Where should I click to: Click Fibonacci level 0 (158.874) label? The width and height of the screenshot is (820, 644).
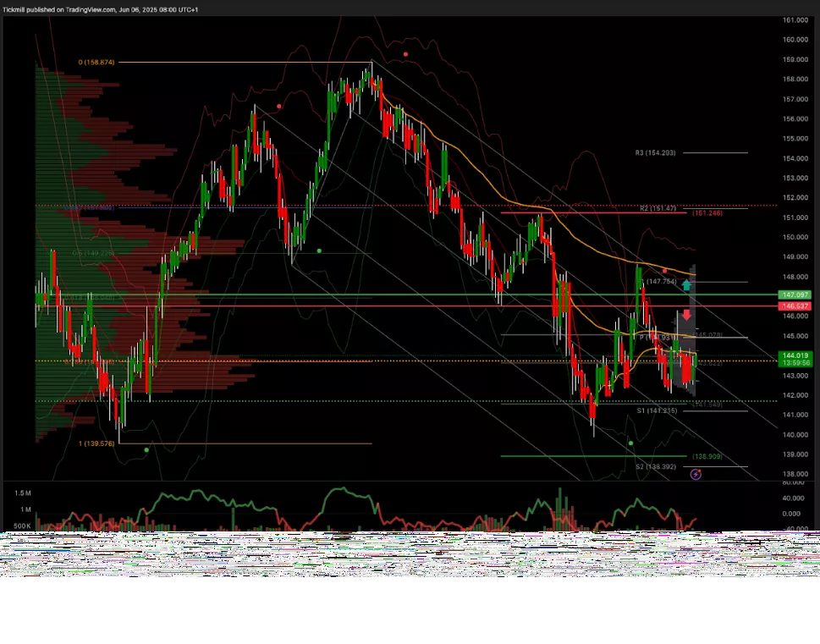pyautogui.click(x=96, y=63)
